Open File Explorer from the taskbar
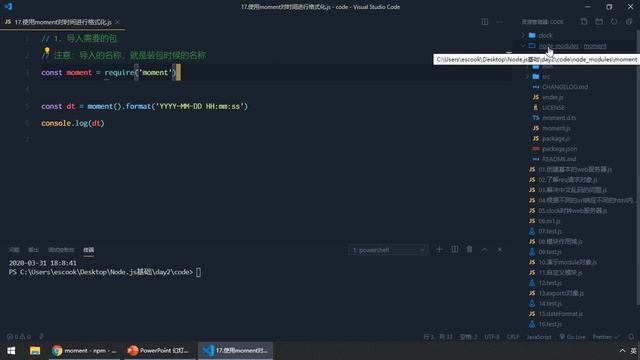640x360 pixels. tap(35, 351)
